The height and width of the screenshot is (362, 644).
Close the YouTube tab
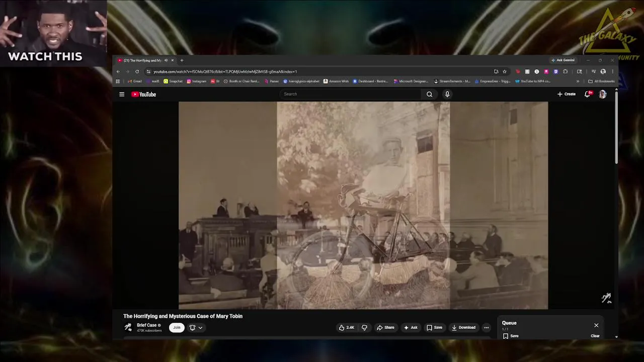pyautogui.click(x=172, y=60)
